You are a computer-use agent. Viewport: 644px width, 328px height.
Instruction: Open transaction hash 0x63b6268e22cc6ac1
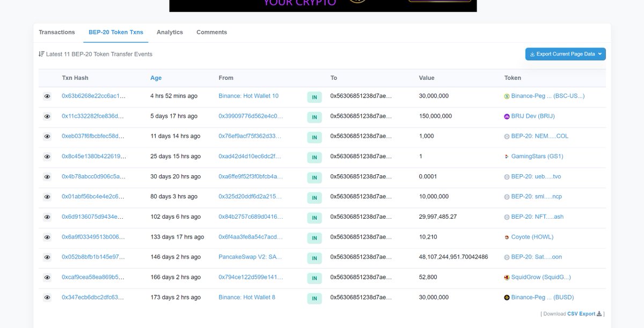(x=93, y=96)
